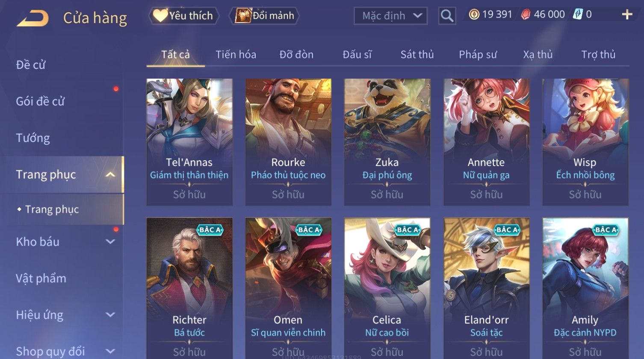
Task: Open Đổi mảnh chest exchange
Action: point(264,16)
